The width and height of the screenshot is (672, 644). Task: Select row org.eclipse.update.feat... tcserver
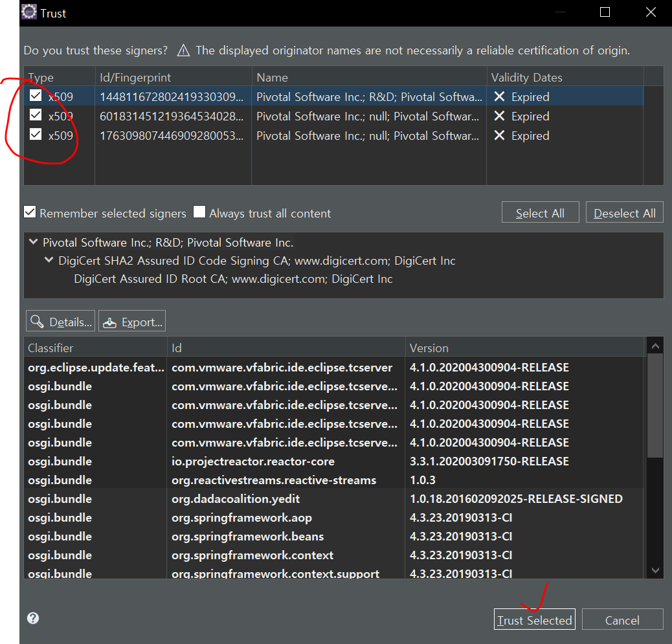click(334, 367)
